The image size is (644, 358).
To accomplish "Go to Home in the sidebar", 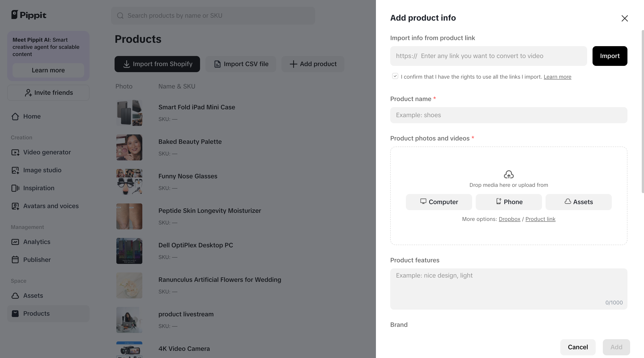I will [x=32, y=116].
